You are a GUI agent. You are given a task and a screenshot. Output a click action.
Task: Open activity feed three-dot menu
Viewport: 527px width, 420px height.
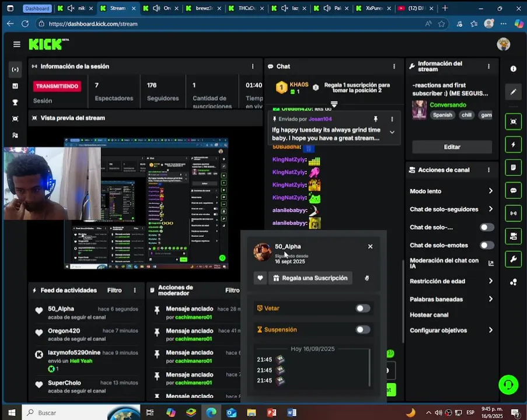pos(135,290)
